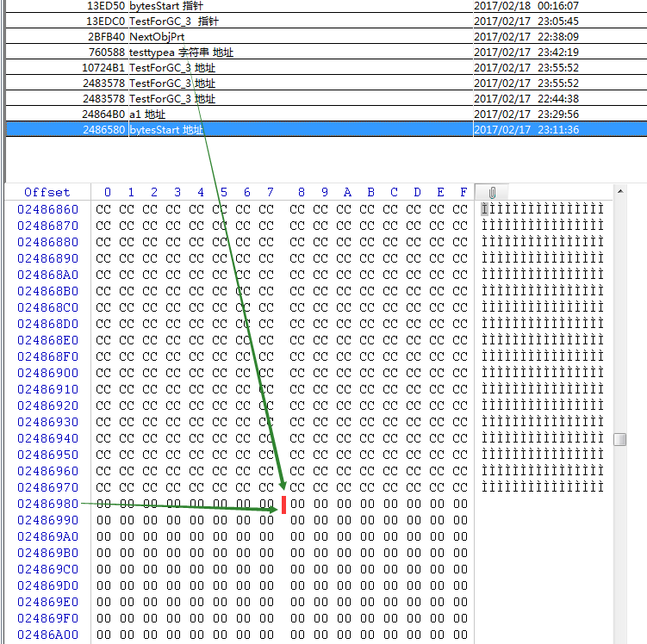
Task: Click offset 024869C0 in the hex view
Action: click(x=48, y=569)
